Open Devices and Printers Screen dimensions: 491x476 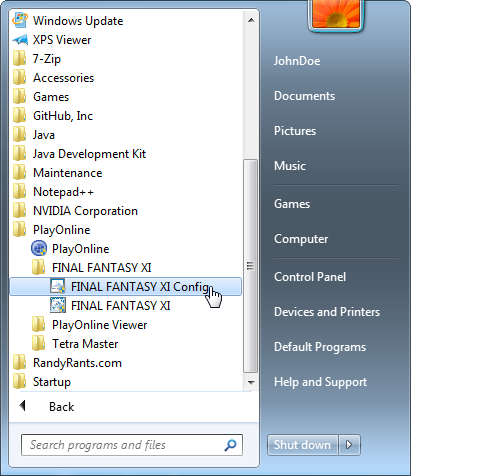coord(327,312)
